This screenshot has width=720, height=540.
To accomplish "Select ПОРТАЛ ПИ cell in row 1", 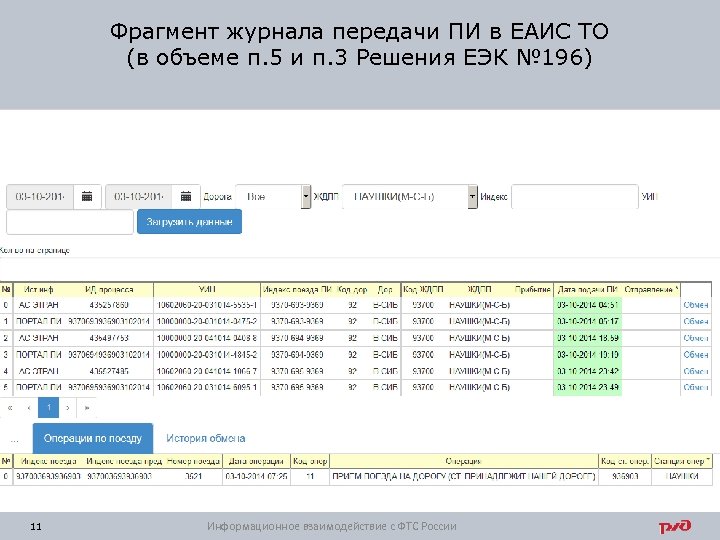I will (x=39, y=321).
